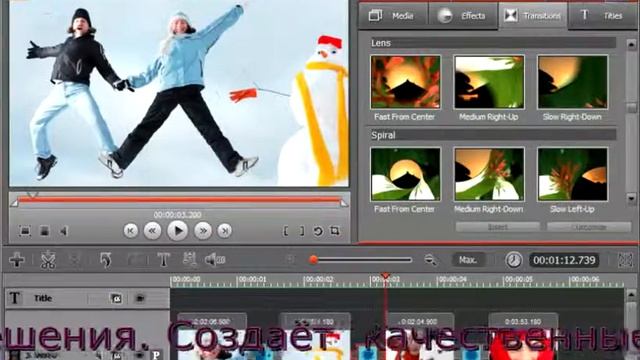Open the preview volume control

pos(64,231)
